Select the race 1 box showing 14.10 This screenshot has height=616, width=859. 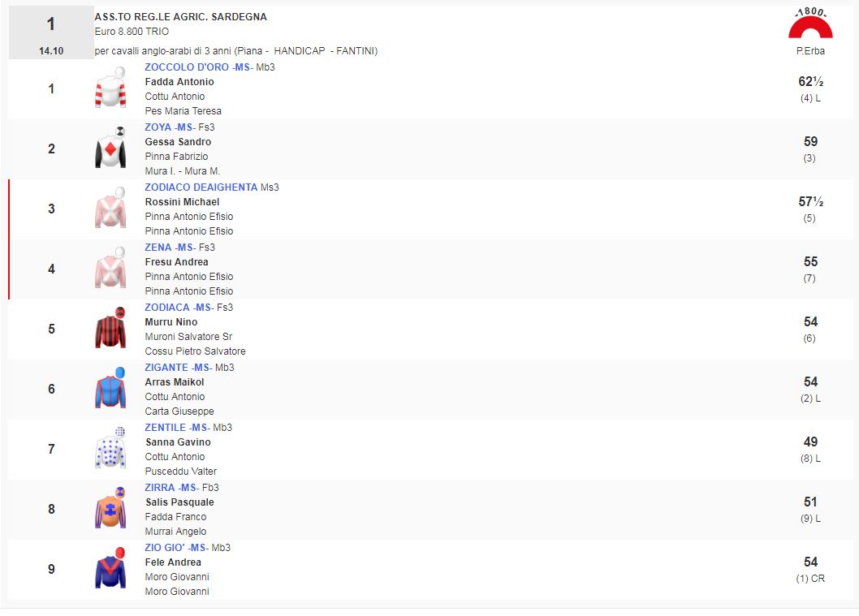[51, 32]
